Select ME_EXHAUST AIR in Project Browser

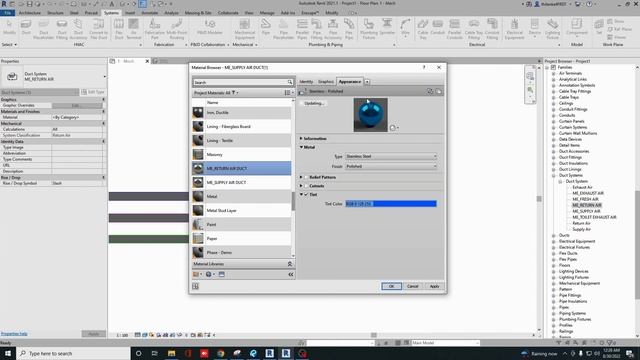588,193
